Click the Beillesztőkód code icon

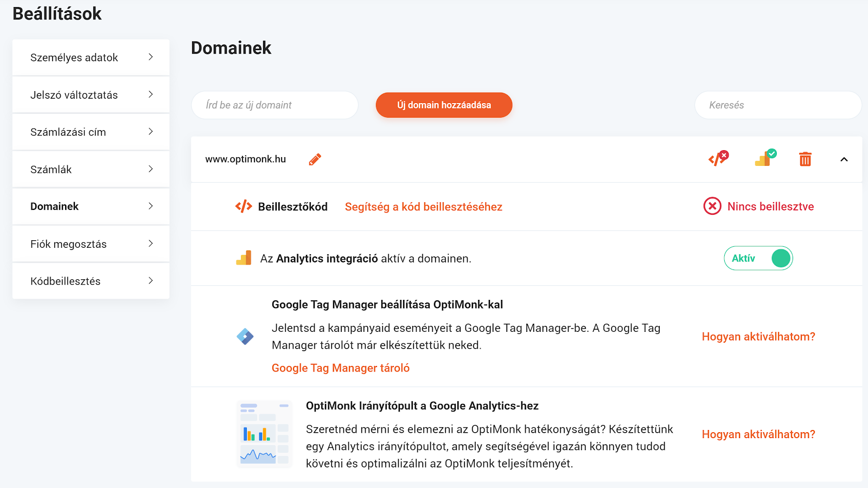(x=244, y=206)
